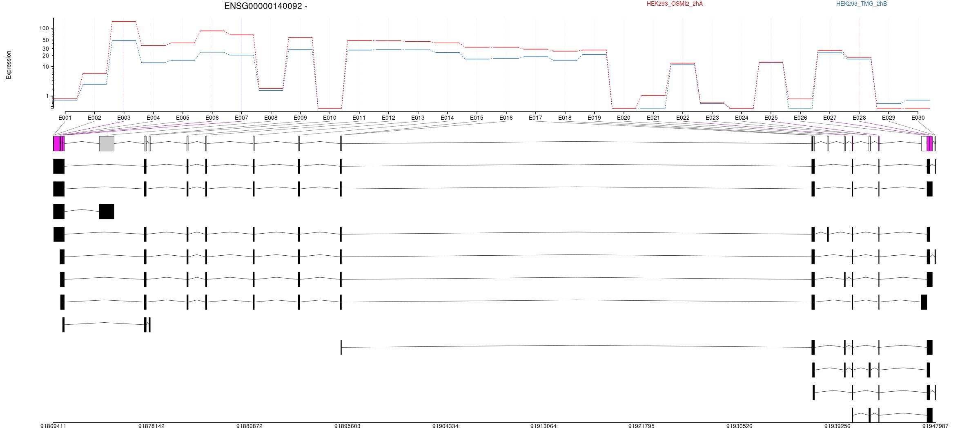
Task: Select the HEK293_TMG_2hB legend label
Action: pyautogui.click(x=861, y=4)
